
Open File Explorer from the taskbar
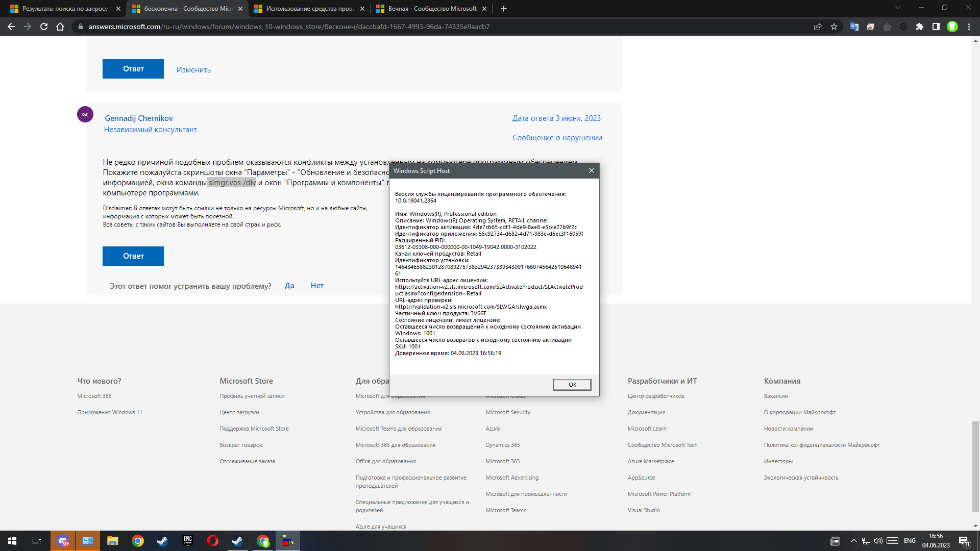[113, 541]
